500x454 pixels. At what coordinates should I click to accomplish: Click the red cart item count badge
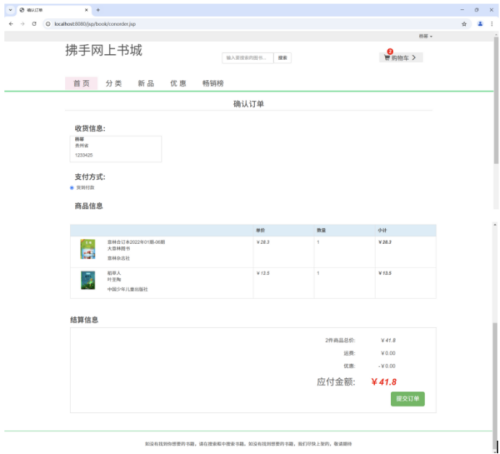click(x=390, y=51)
